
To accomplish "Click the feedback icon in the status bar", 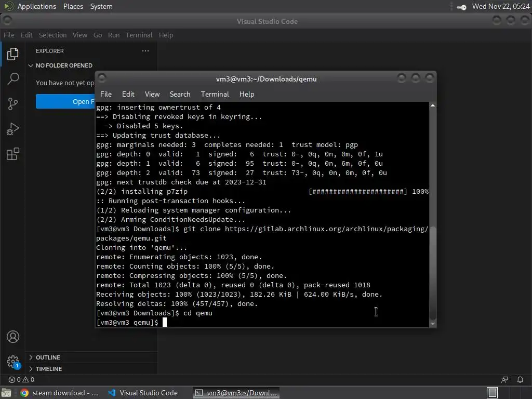I will pyautogui.click(x=504, y=380).
